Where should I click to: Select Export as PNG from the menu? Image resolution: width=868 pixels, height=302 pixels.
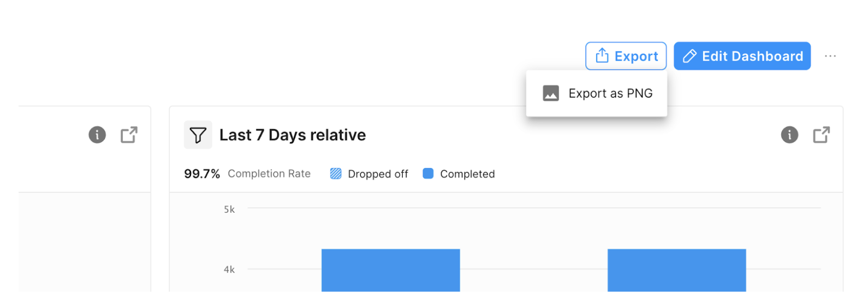(x=610, y=93)
